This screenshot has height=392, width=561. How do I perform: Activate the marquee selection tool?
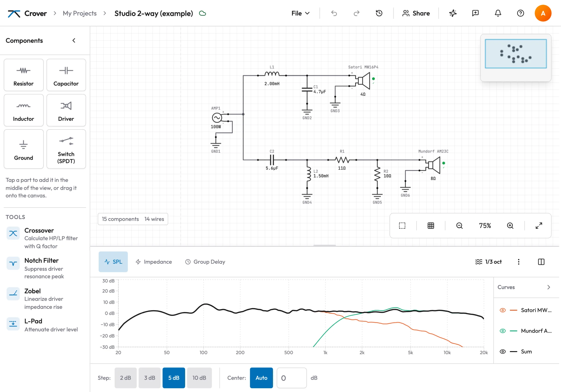point(402,226)
